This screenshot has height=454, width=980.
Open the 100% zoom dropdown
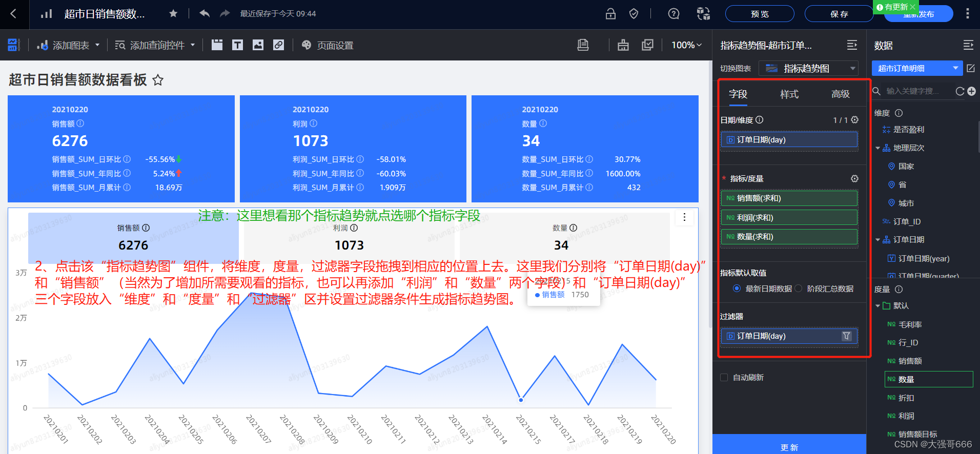pos(686,45)
